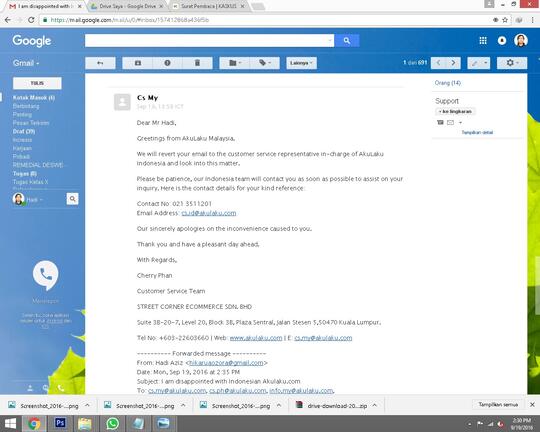
Task: Open www.akulaku.com web link
Action: click(x=256, y=338)
